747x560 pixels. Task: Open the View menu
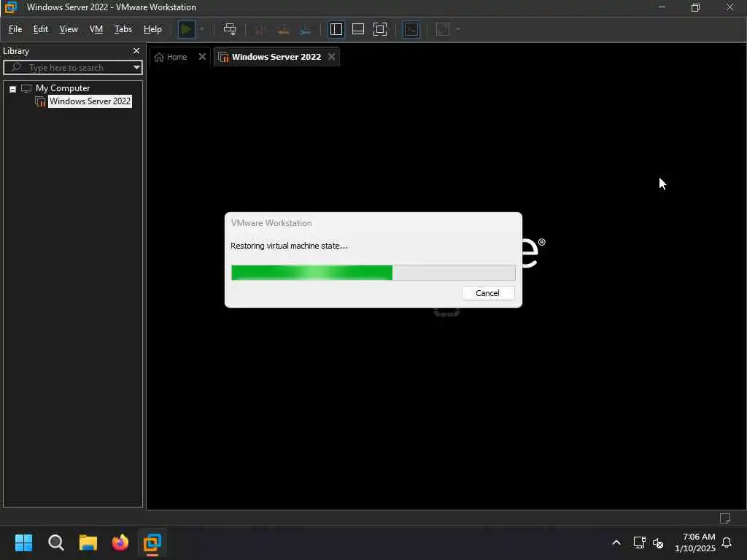point(69,29)
